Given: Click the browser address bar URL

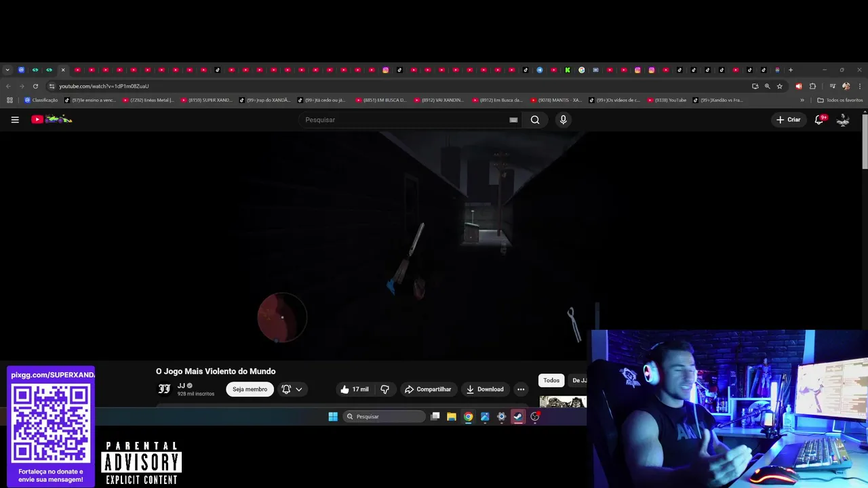Looking at the screenshot, I should 104,86.
